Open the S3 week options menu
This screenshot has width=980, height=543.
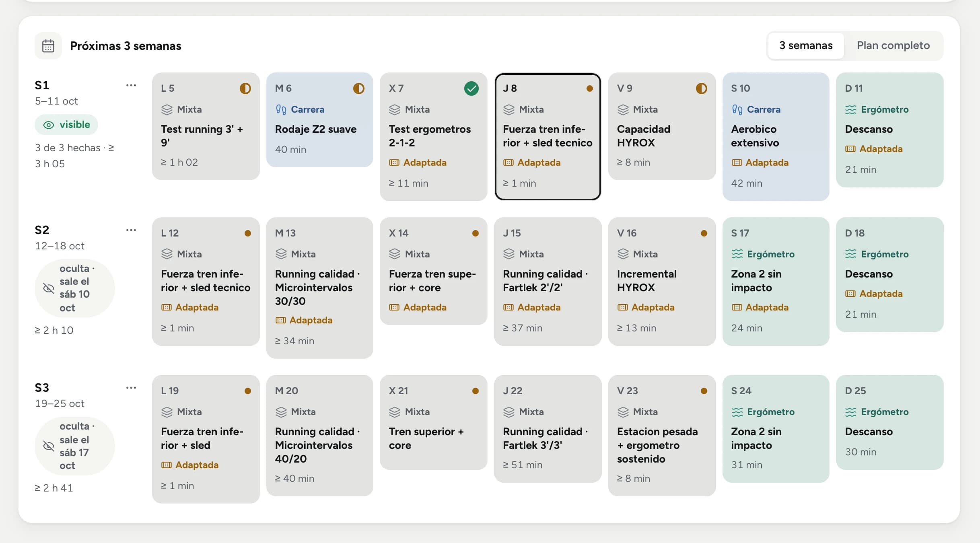[131, 388]
